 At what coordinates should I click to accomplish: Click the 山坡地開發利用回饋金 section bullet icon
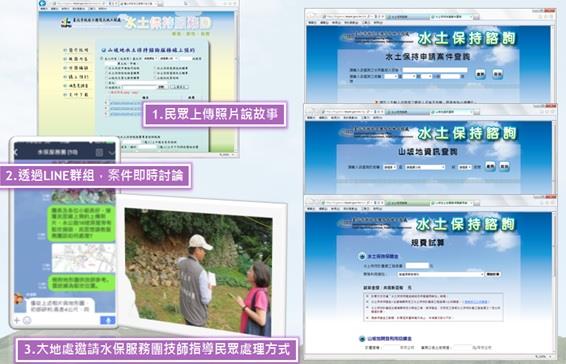pyautogui.click(x=362, y=339)
